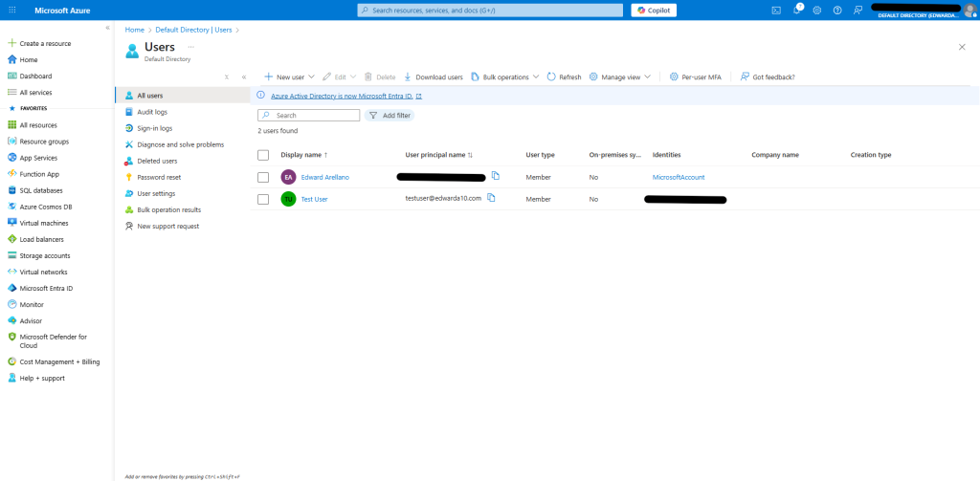Copy the Edward Arellano user principal name
Screen dimensions: 980x481
[496, 176]
